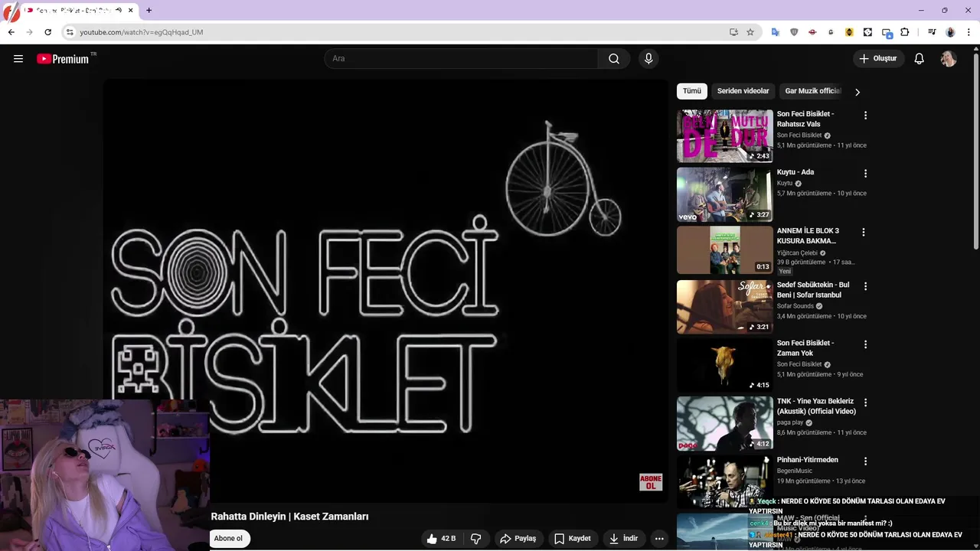This screenshot has width=980, height=551.
Task: Bookmark this page with the star
Action: point(750,32)
